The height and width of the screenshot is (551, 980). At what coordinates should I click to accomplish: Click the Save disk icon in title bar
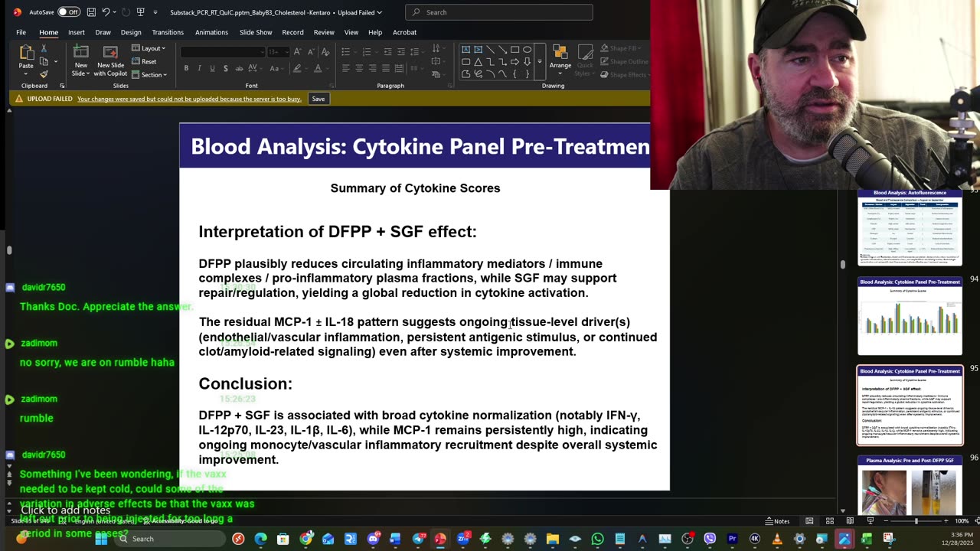coord(91,12)
